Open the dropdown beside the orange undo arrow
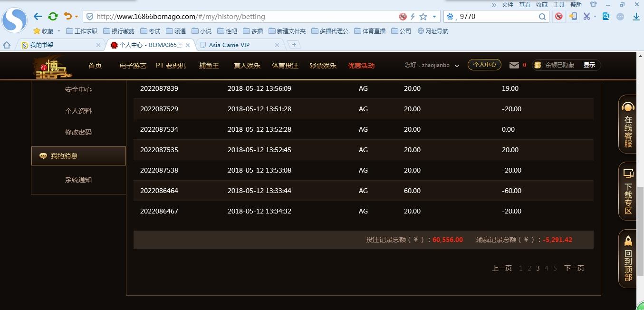 77,17
